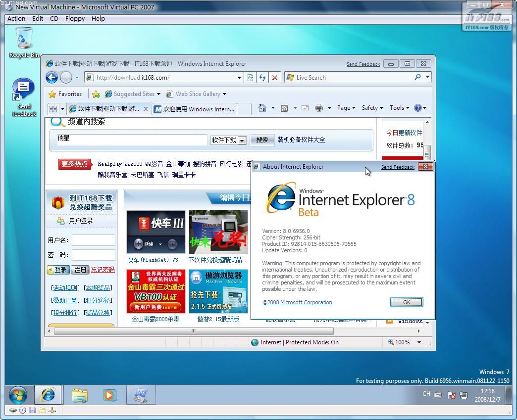517x420 pixels.
Task: Open the address bar autocomplete dropdown
Action: point(239,78)
